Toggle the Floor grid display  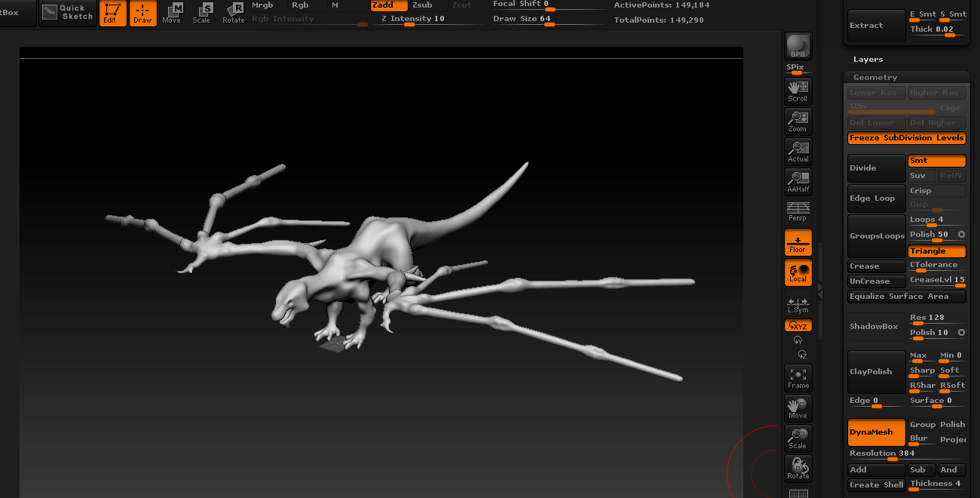(798, 242)
